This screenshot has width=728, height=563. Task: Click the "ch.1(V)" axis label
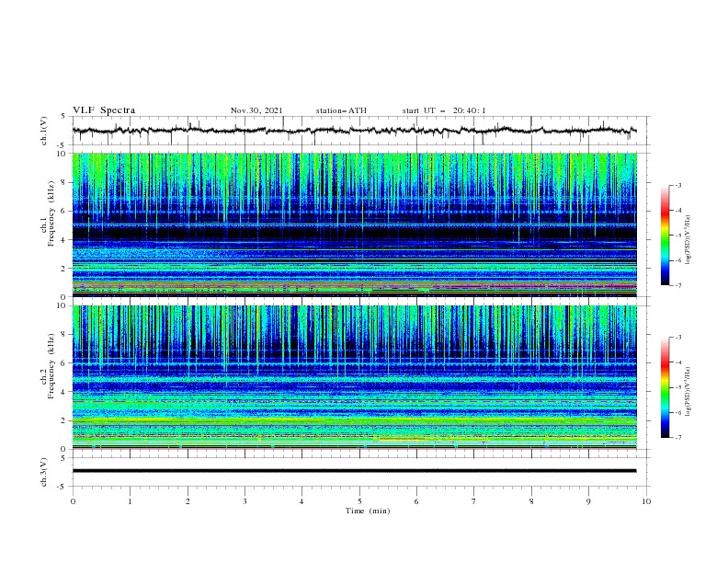click(x=44, y=131)
